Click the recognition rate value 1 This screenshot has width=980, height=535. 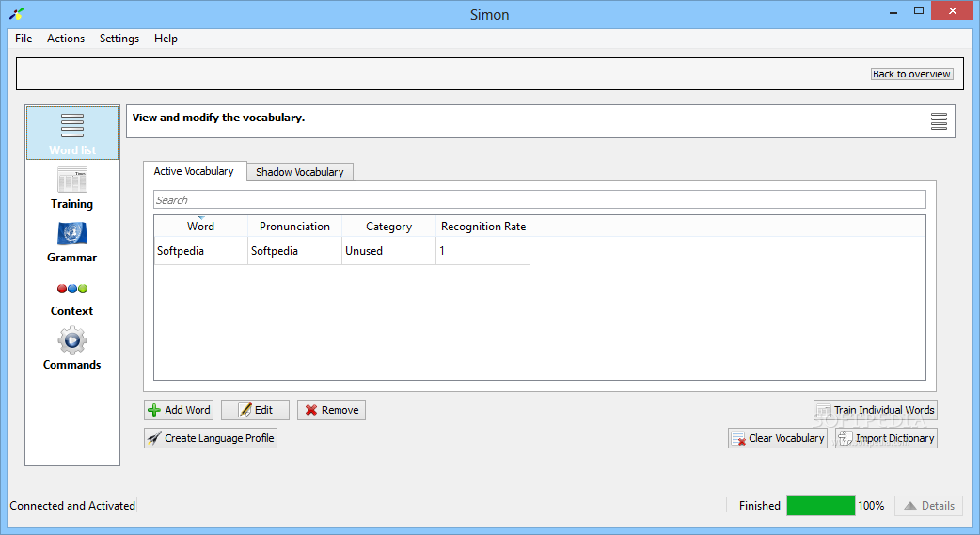483,251
